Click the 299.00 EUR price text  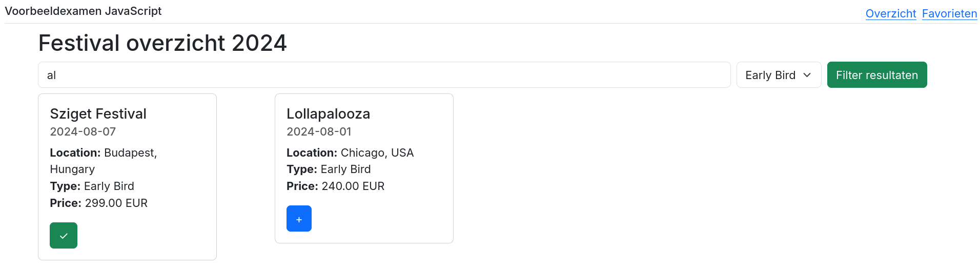coord(116,203)
